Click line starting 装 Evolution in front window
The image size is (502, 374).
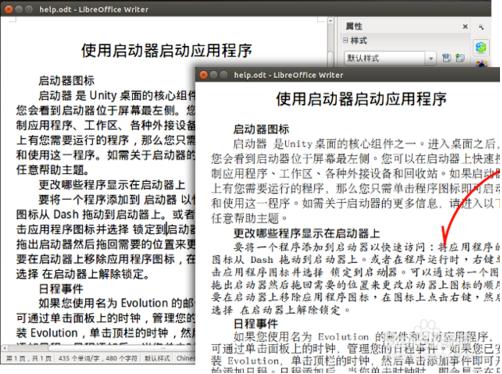pos(356,361)
